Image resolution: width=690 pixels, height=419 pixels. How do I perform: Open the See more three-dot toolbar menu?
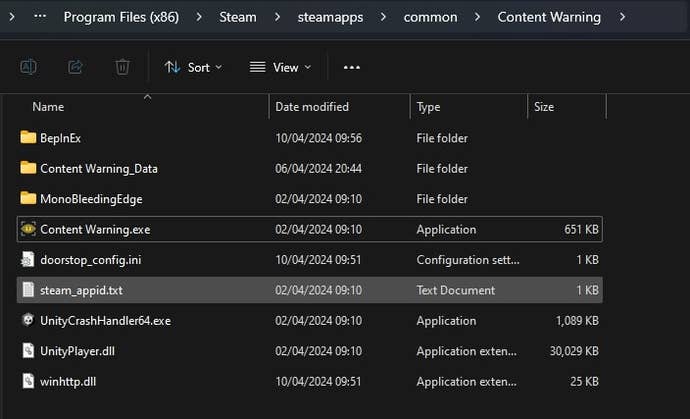click(352, 67)
